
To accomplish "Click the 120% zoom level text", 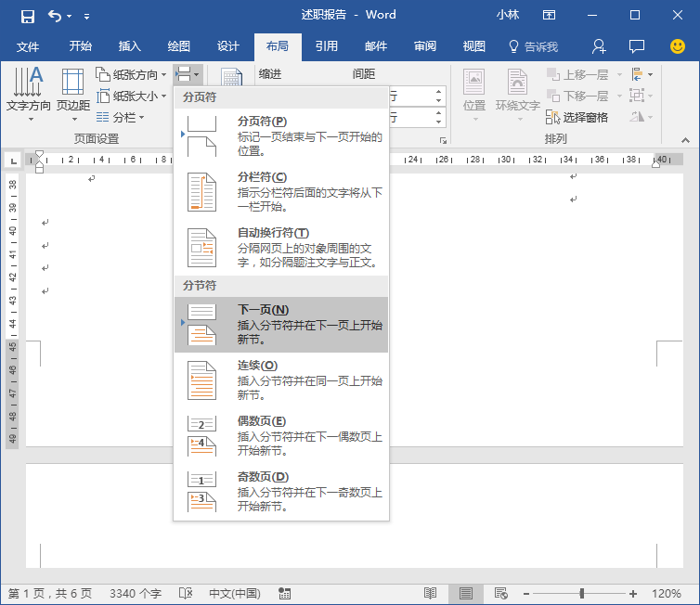I will (666, 593).
